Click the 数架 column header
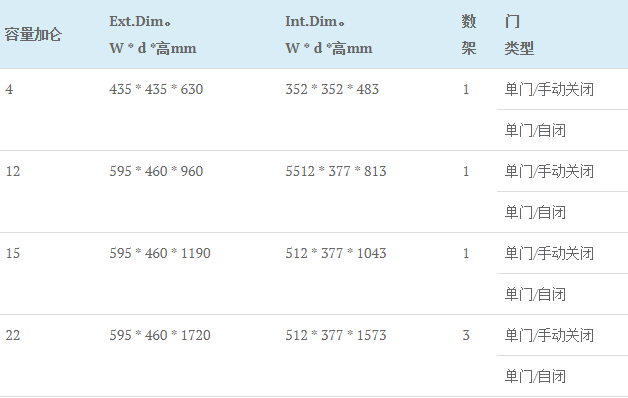This screenshot has width=628, height=398. pos(469,35)
